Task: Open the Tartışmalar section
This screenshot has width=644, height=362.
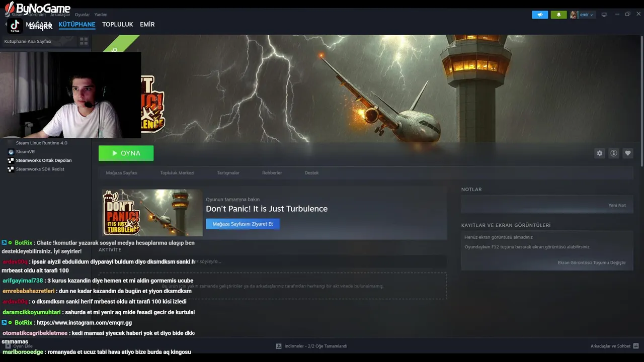Action: pyautogui.click(x=228, y=172)
